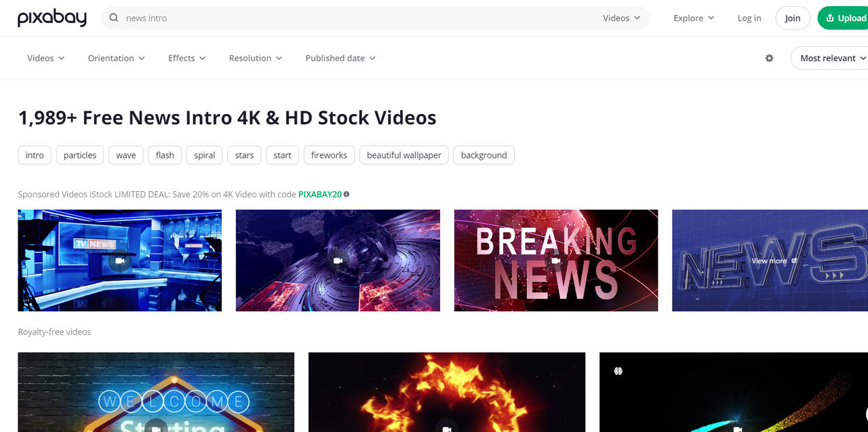The width and height of the screenshot is (868, 432).
Task: Select the start tag
Action: pos(283,155)
